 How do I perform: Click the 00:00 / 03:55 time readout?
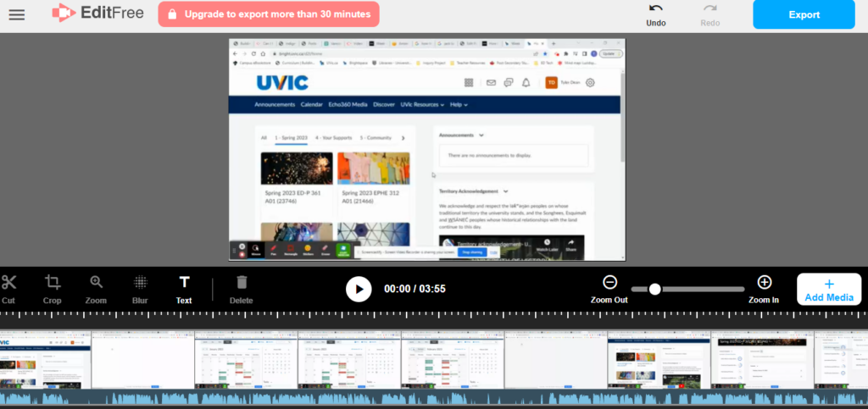tap(415, 289)
